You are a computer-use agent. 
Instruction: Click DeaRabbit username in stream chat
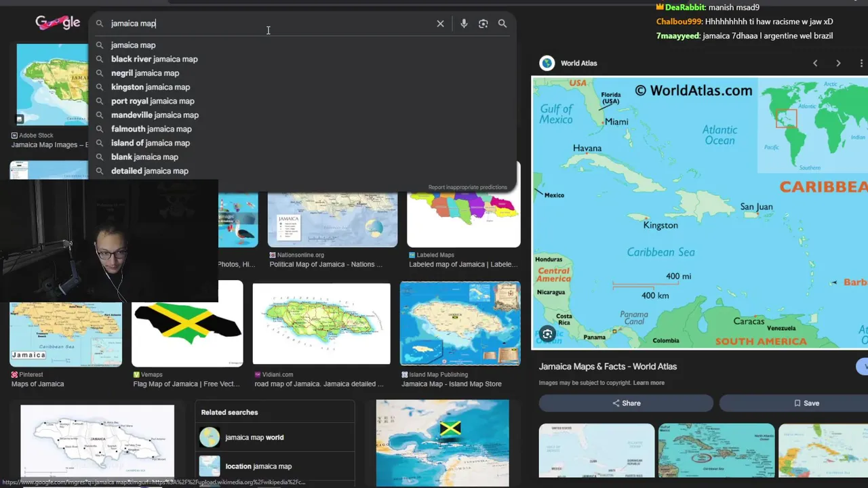684,7
